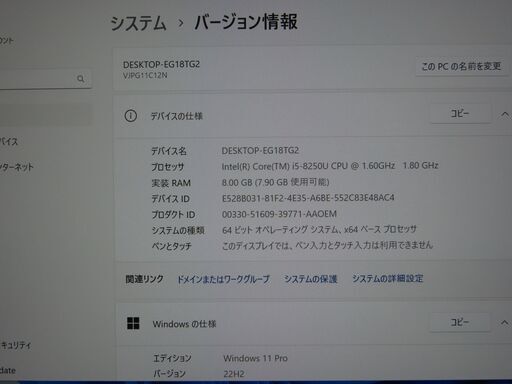This screenshot has height=384, width=512.
Task: Open ドメインまたはワークグループ link
Action: click(x=223, y=279)
